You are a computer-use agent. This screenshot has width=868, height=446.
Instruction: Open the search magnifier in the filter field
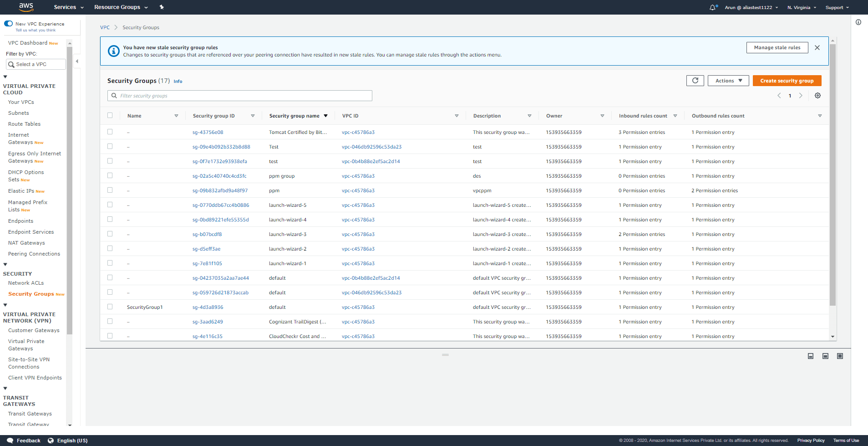[114, 96]
